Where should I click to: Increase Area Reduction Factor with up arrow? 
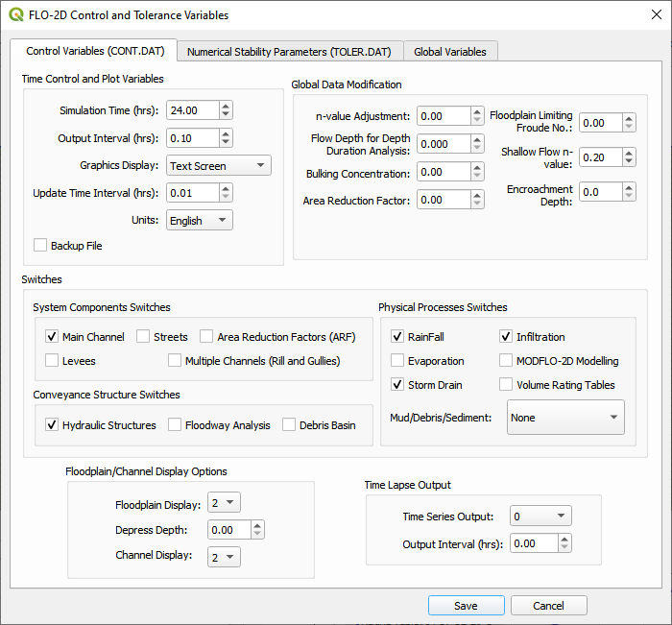477,195
